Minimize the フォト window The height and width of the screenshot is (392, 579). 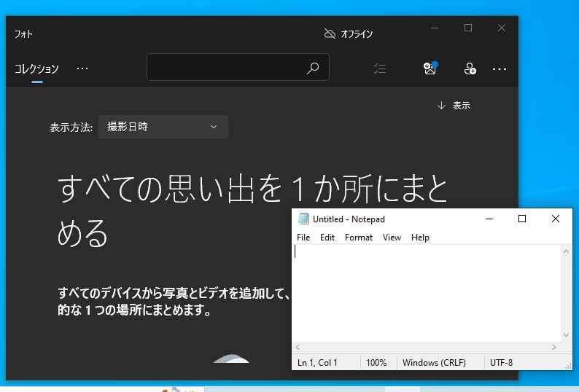tap(435, 28)
